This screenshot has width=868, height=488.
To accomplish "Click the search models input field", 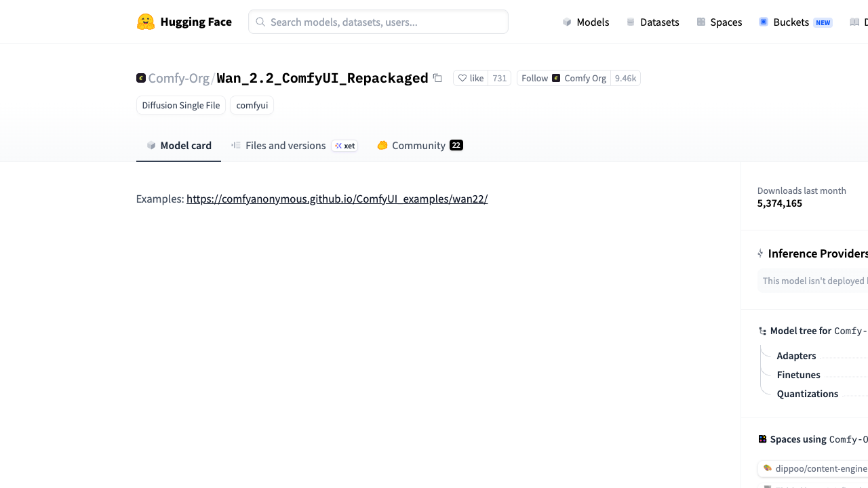I will coord(378,22).
